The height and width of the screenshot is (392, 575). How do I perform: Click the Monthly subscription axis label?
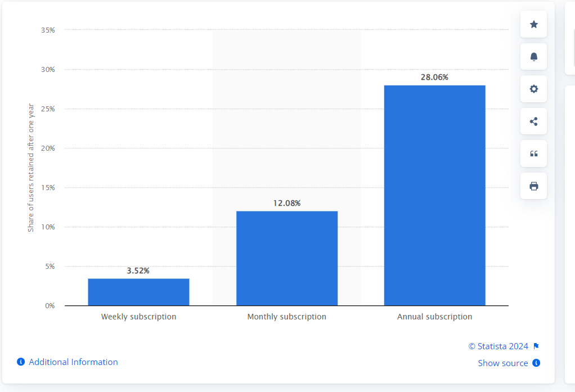pos(287,317)
